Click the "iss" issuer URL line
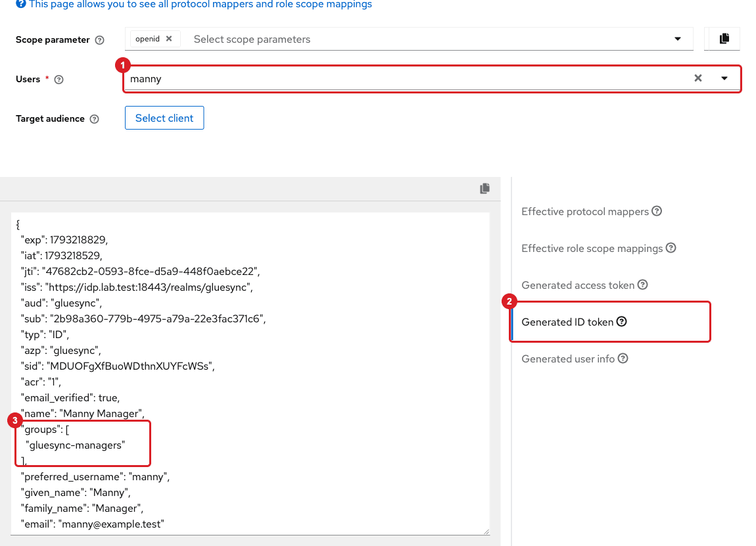This screenshot has width=756, height=546. (137, 287)
